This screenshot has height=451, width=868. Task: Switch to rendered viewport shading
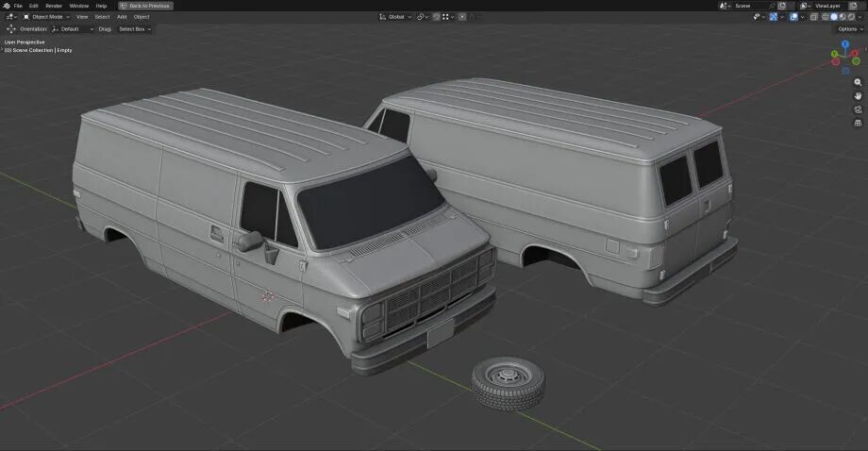(851, 17)
